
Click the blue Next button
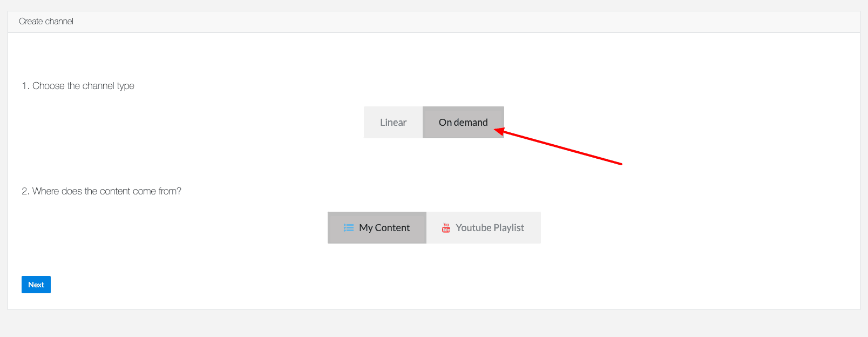coord(36,285)
